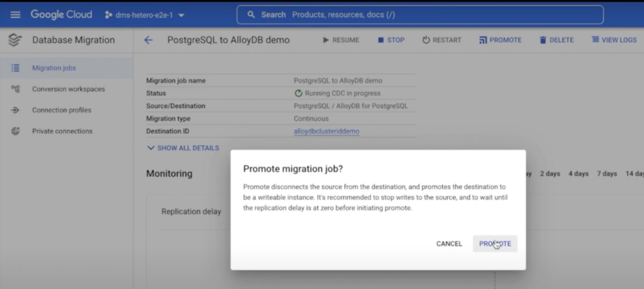Click the PostgreSQL to AlloyDB demo page title
This screenshot has width=644, height=289.
click(228, 40)
